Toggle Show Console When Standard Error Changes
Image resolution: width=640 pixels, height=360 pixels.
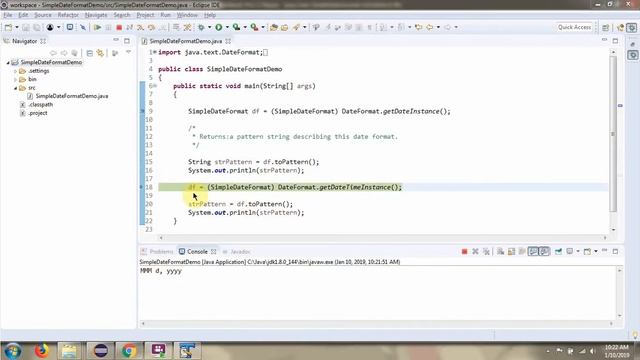click(544, 251)
